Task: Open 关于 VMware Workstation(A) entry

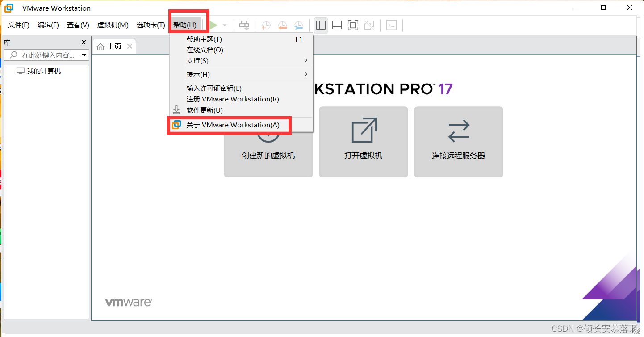Action: click(x=241, y=125)
